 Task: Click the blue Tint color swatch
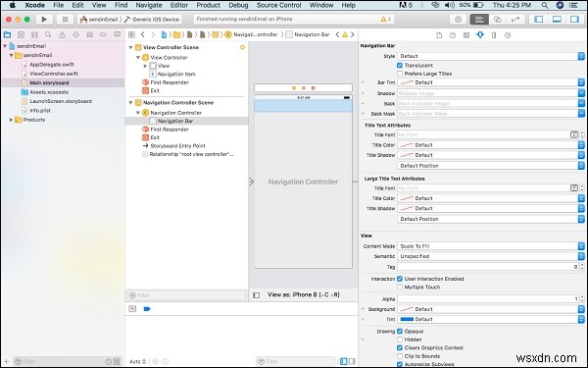coord(407,319)
